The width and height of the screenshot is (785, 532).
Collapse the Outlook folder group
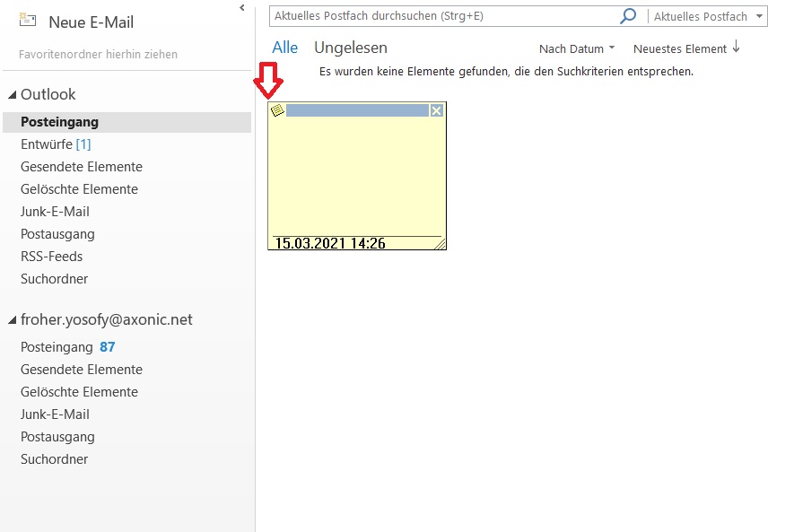(x=13, y=94)
